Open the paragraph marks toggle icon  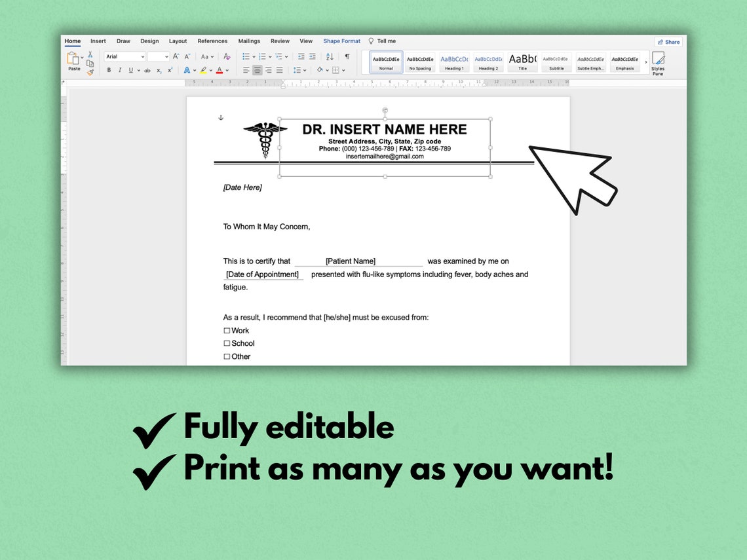tap(346, 58)
